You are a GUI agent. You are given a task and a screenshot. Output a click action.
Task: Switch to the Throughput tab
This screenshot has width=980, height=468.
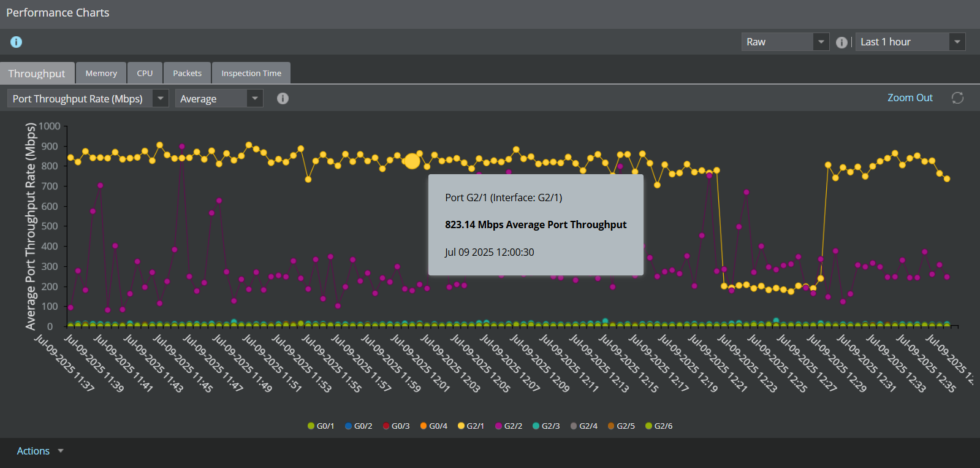click(x=37, y=74)
